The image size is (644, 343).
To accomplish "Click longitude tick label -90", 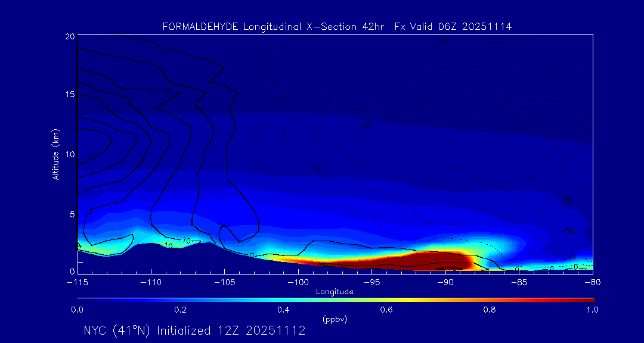I will tap(445, 282).
